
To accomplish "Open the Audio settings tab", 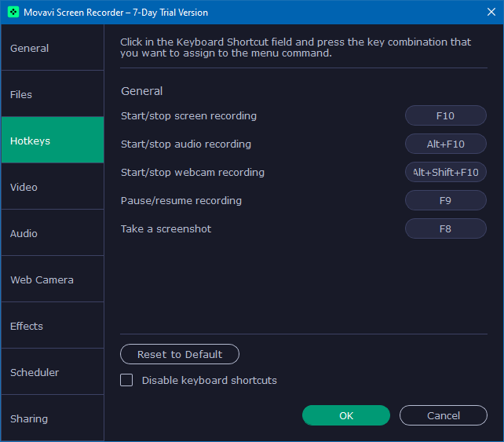I will click(x=53, y=233).
